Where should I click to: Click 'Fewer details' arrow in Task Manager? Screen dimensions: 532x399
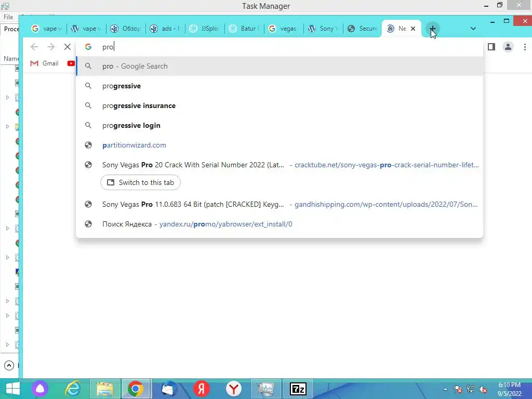click(9, 365)
